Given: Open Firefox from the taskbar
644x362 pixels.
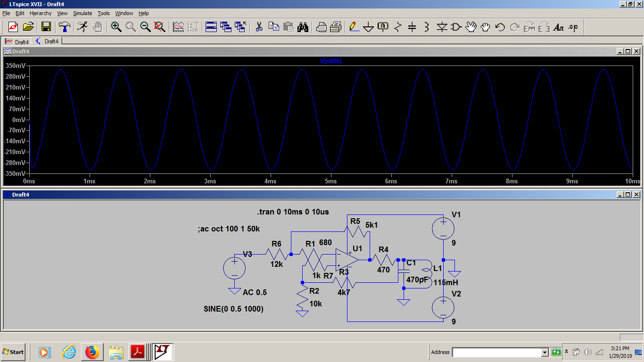Looking at the screenshot, I should click(92, 352).
